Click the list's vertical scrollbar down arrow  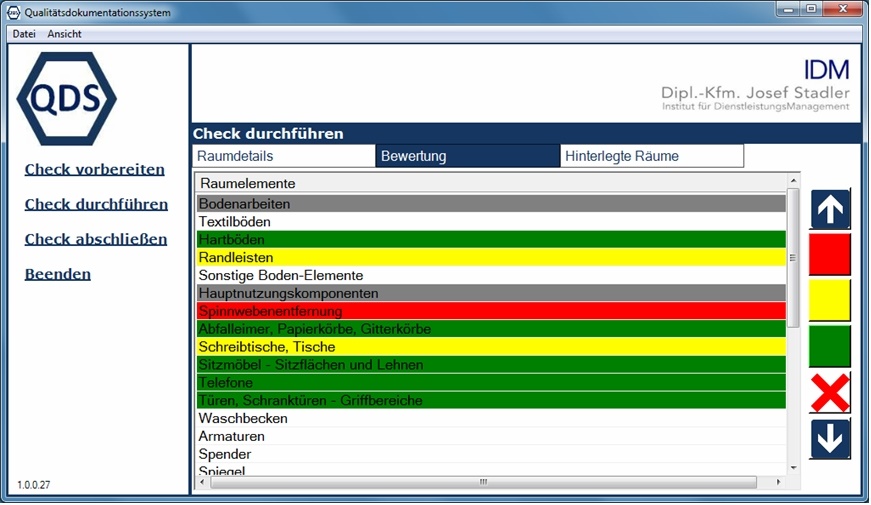(x=794, y=467)
